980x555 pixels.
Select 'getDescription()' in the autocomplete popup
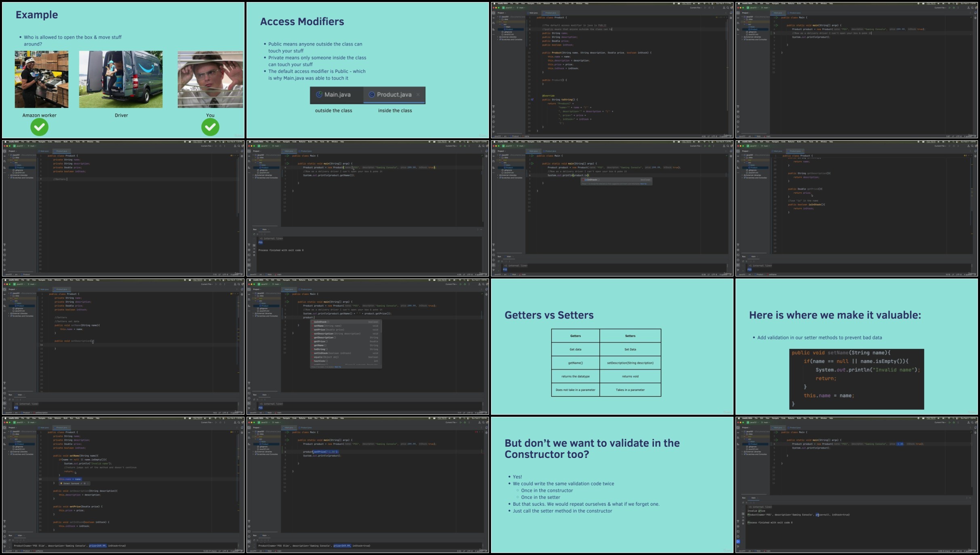[x=346, y=338]
